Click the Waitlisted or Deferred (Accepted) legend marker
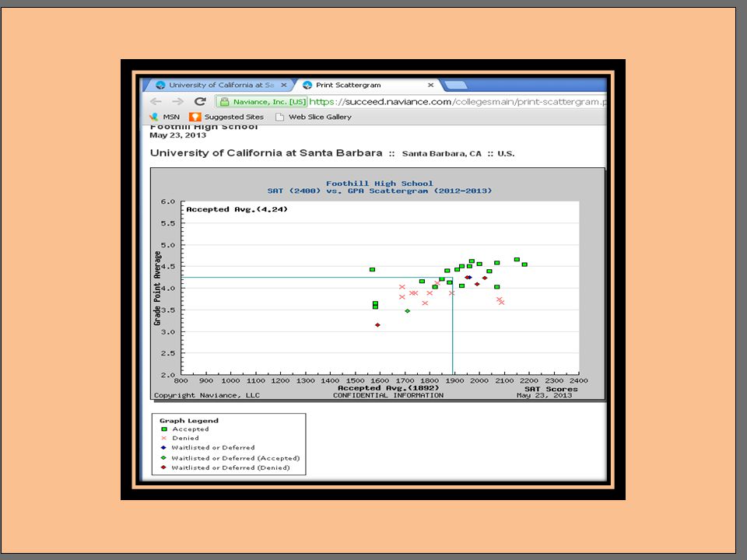This screenshot has width=747, height=560. [x=163, y=457]
